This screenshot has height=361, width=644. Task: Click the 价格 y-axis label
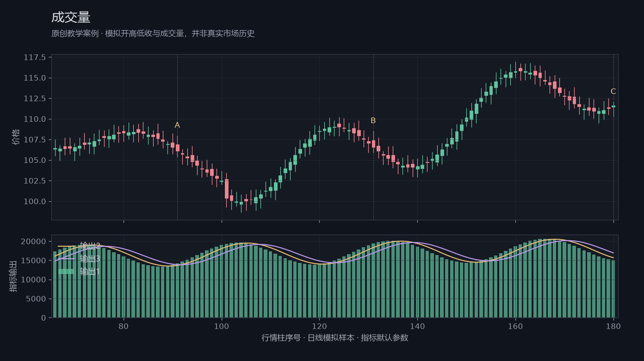click(16, 137)
